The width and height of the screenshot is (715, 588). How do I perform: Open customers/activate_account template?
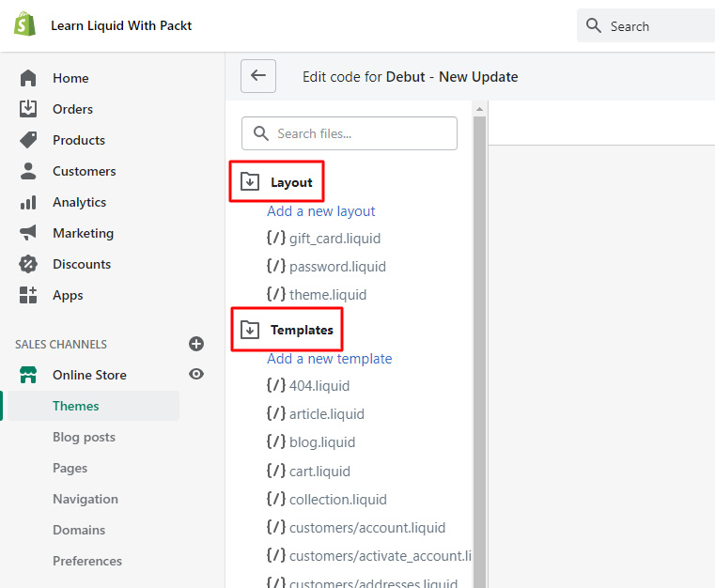381,556
